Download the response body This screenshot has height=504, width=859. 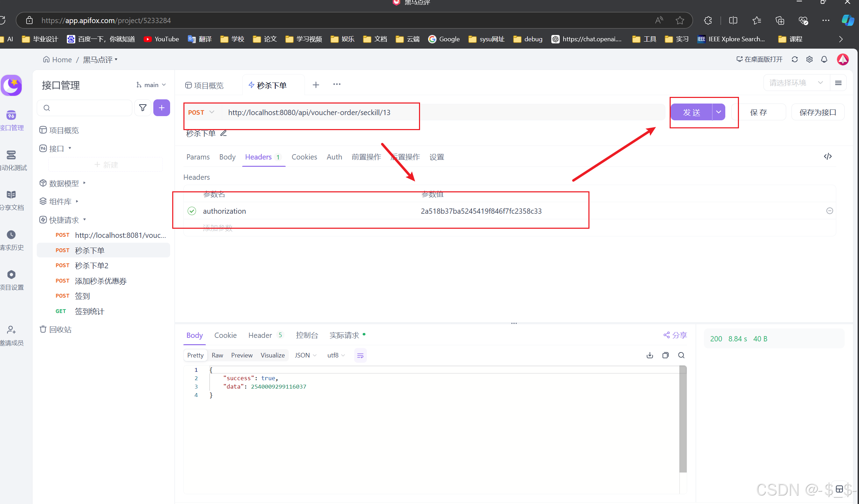click(x=650, y=355)
